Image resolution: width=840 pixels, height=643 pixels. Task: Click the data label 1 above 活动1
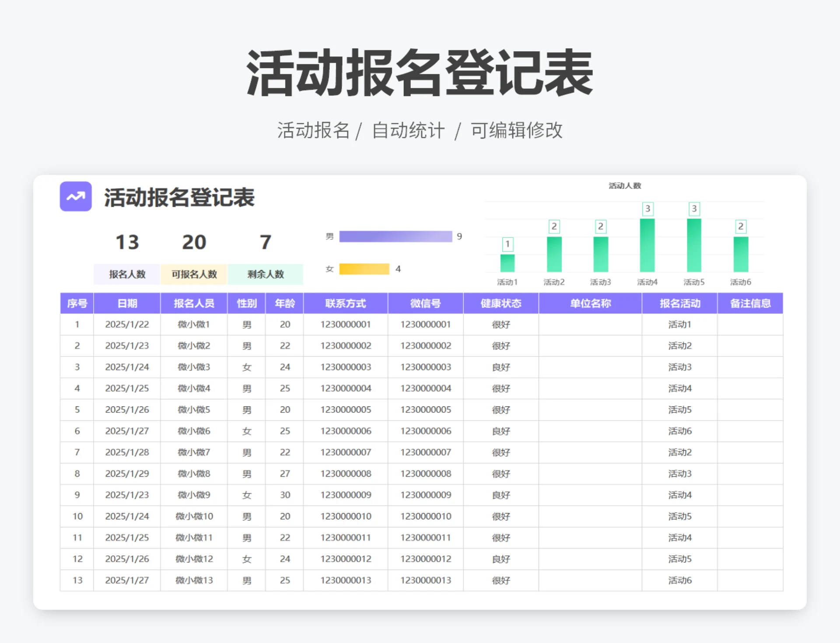pyautogui.click(x=507, y=245)
